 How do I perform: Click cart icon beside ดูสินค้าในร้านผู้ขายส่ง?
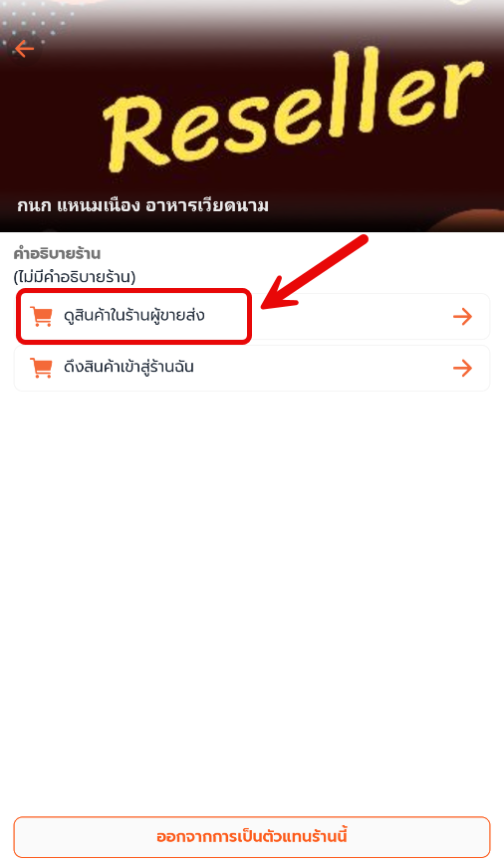(42, 316)
